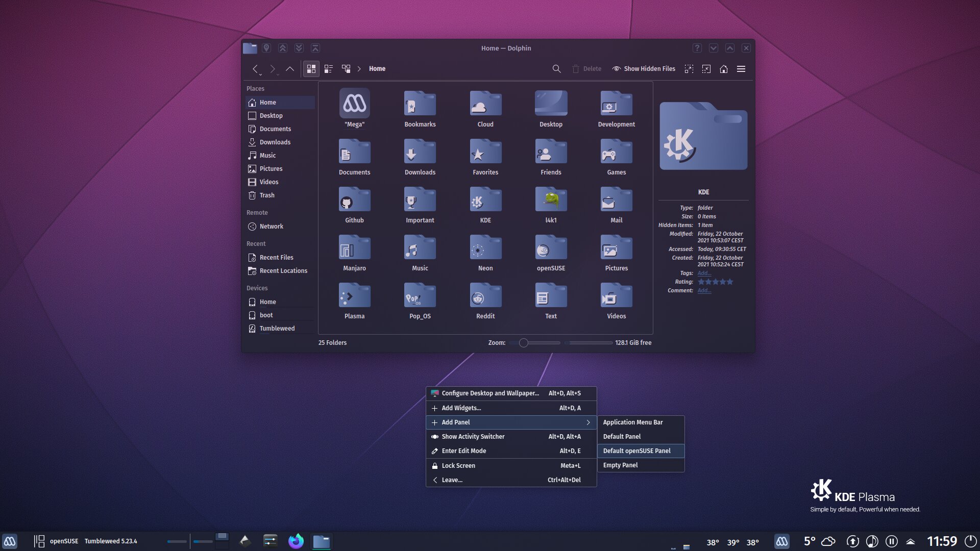Image resolution: width=980 pixels, height=551 pixels.
Task: Select boot device in sidebar
Action: (280, 315)
